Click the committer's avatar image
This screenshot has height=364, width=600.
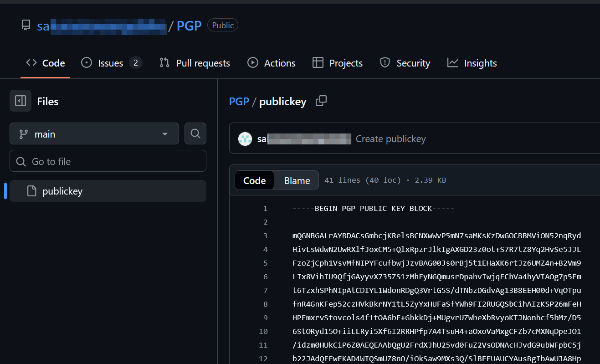(245, 138)
